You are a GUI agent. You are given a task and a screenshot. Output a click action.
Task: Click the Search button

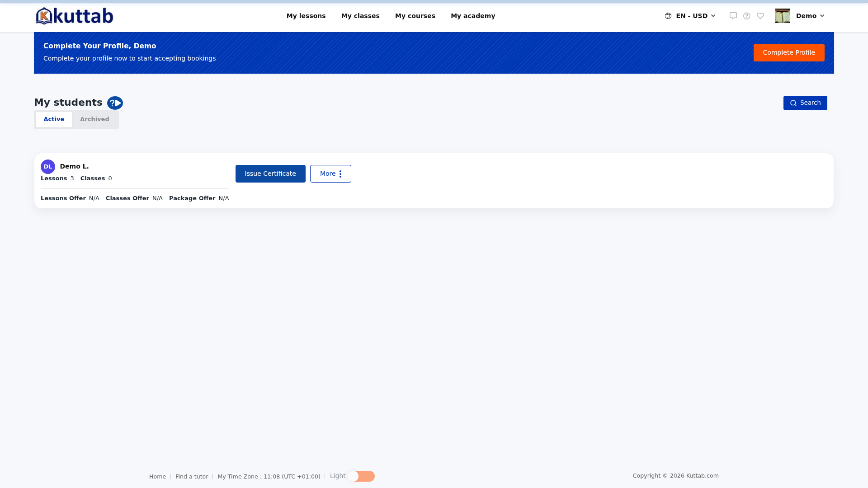click(x=805, y=103)
